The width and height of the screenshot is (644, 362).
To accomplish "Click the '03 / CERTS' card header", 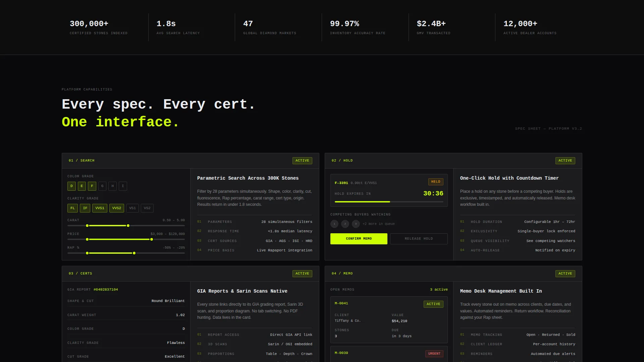I will (191, 274).
